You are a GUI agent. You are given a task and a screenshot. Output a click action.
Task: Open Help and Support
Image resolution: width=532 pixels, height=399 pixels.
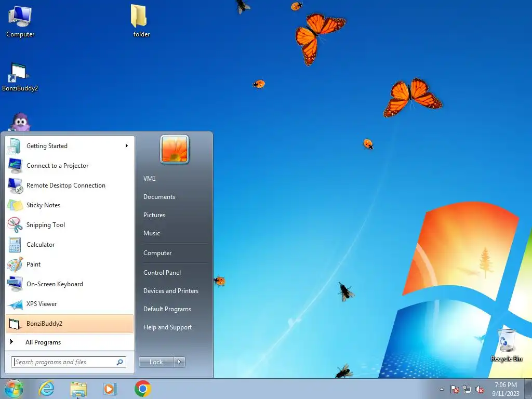pos(167,327)
